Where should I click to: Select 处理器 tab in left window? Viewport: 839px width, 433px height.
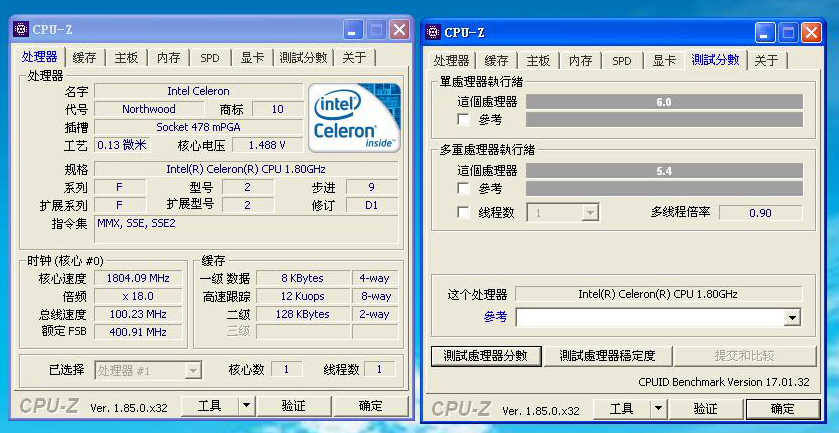click(x=40, y=57)
